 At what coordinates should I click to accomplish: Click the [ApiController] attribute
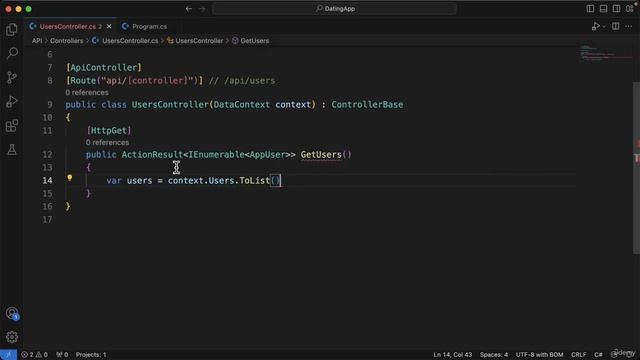(x=104, y=67)
